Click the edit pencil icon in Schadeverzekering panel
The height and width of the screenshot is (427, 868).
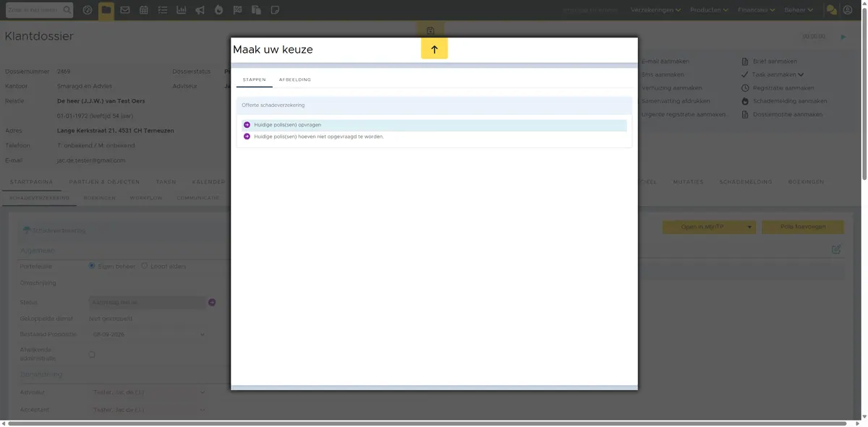(836, 249)
